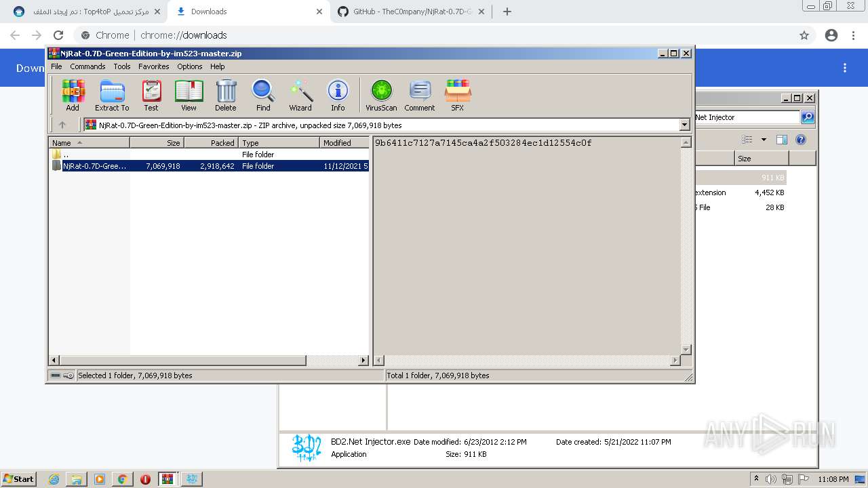Select the parent folder '..' row

[209, 155]
